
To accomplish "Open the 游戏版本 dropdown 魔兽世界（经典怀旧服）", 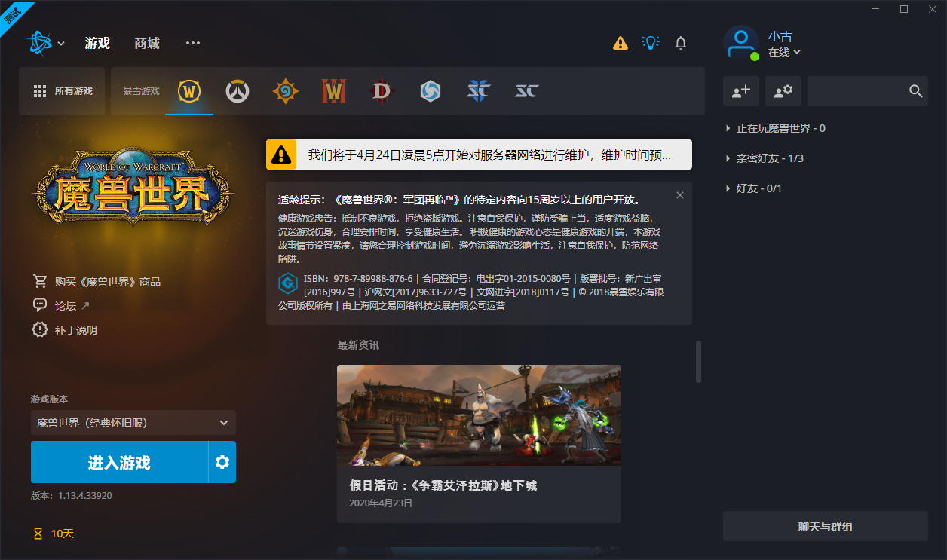I will (133, 423).
